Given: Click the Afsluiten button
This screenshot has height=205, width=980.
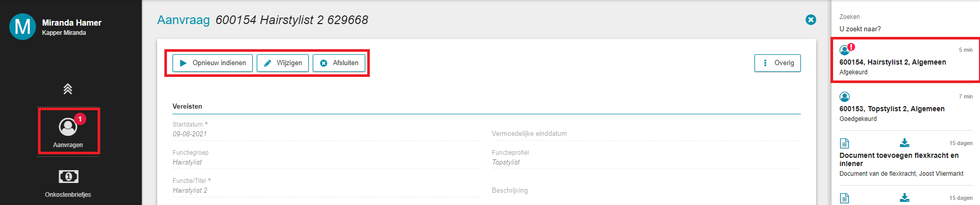Looking at the screenshot, I should [339, 63].
